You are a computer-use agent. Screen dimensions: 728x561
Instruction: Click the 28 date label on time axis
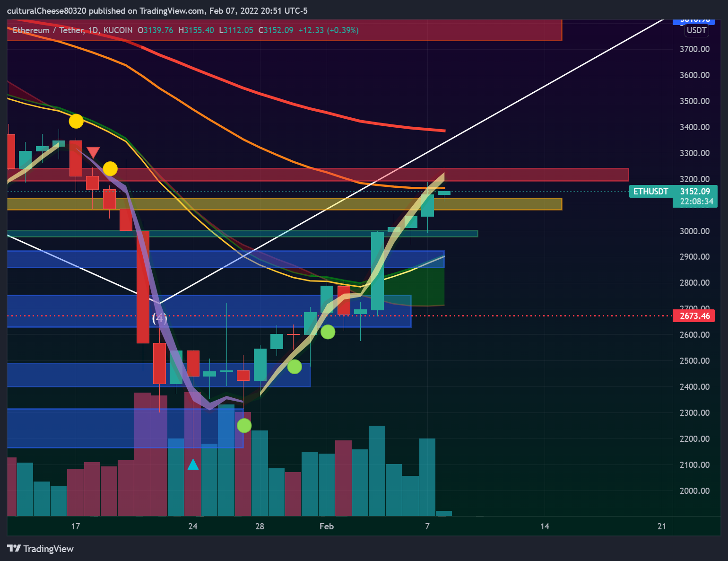pos(260,526)
